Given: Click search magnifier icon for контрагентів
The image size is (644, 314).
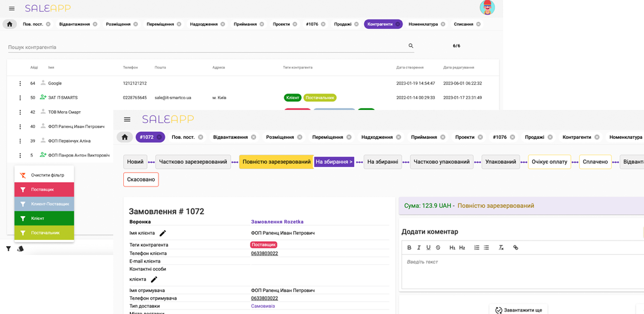Looking at the screenshot, I should (x=411, y=46).
